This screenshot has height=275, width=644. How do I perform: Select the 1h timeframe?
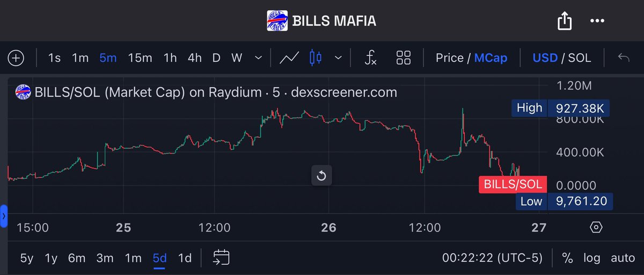click(170, 58)
